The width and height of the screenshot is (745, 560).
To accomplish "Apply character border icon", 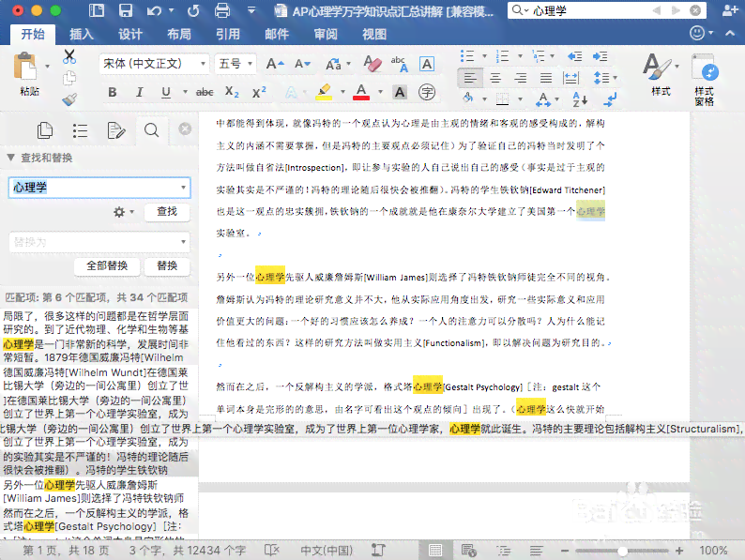I will (x=427, y=64).
